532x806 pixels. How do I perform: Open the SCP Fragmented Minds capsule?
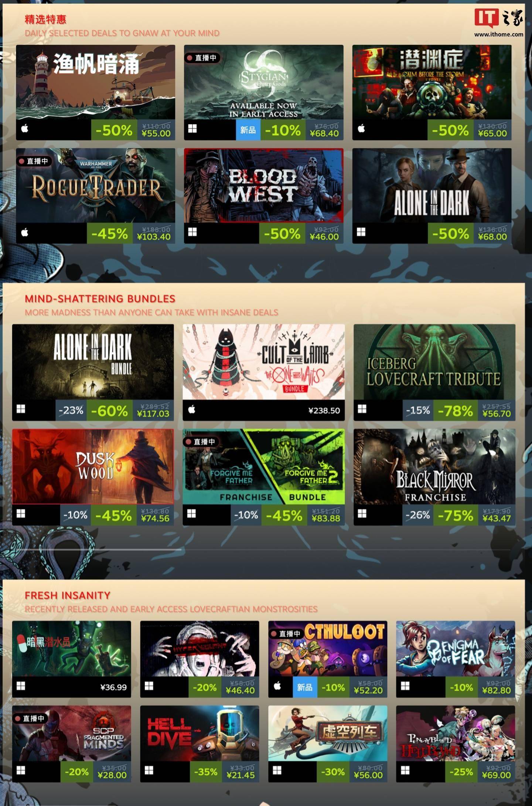(x=72, y=733)
